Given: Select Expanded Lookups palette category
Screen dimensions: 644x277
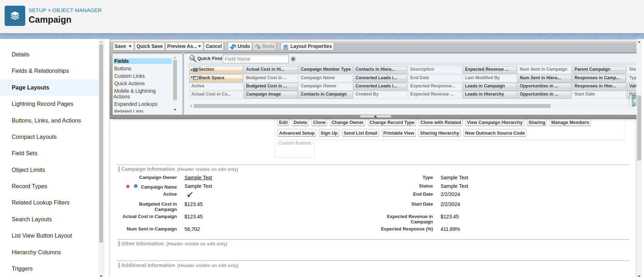Looking at the screenshot, I should pos(136,104).
